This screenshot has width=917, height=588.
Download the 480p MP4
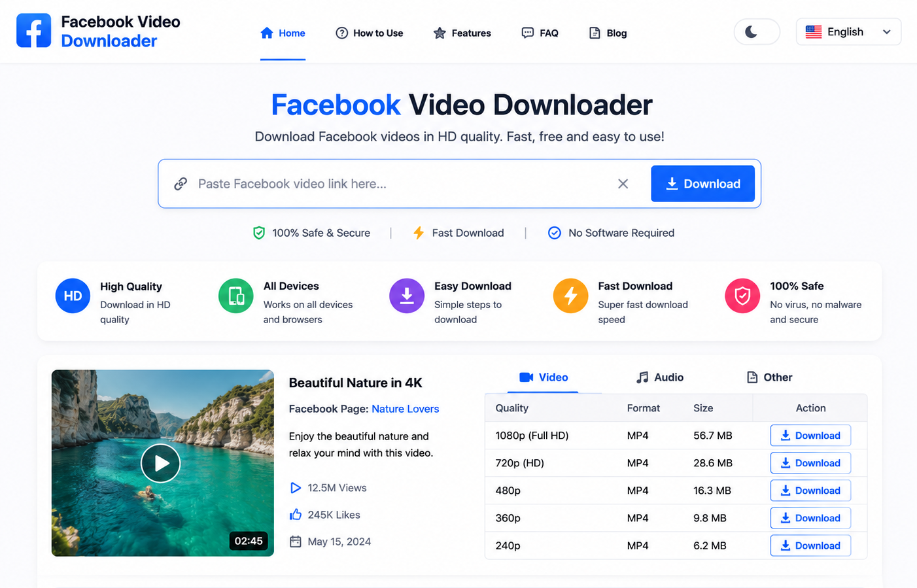click(810, 491)
